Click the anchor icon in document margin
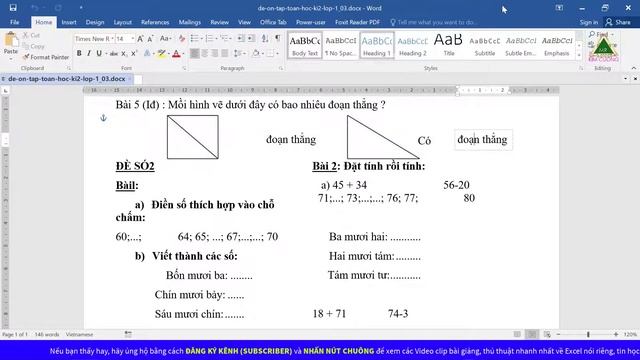Viewport: 640px width, 360px height. tap(103, 118)
